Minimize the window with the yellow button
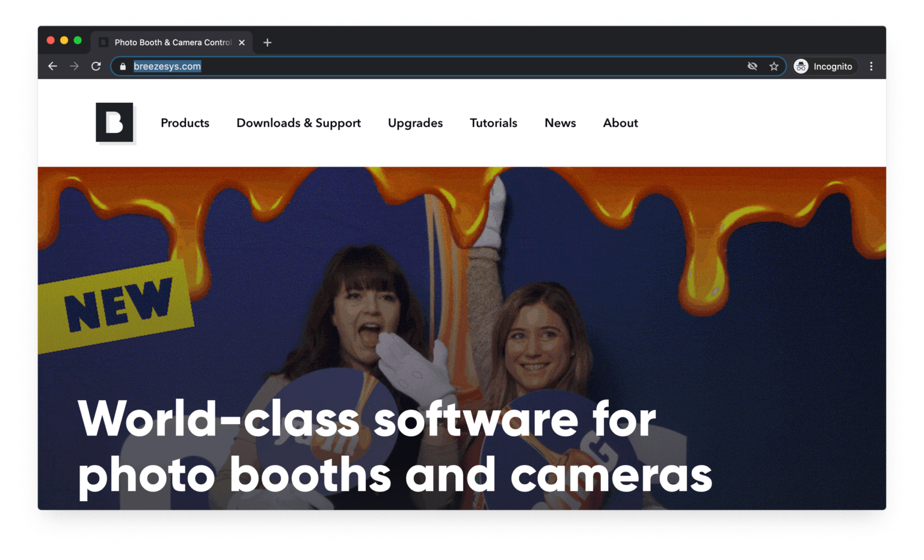Screen dimensions: 924x560 (64, 40)
